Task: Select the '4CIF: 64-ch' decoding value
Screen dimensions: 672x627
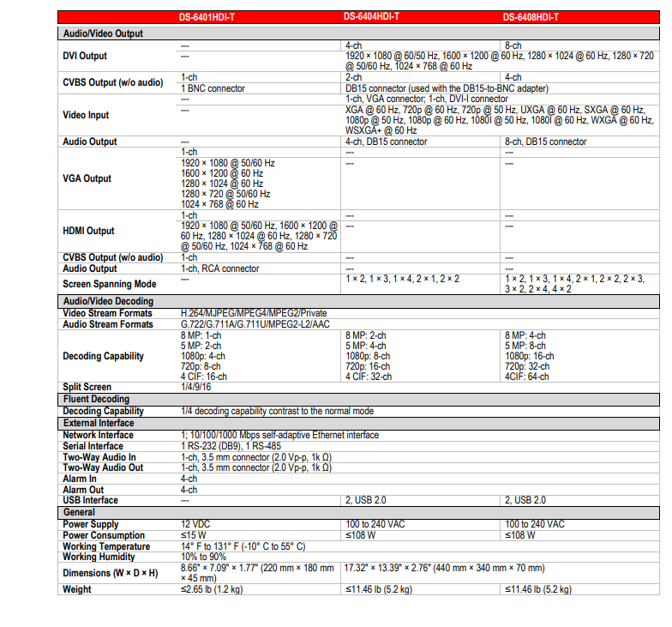Action: point(526,377)
